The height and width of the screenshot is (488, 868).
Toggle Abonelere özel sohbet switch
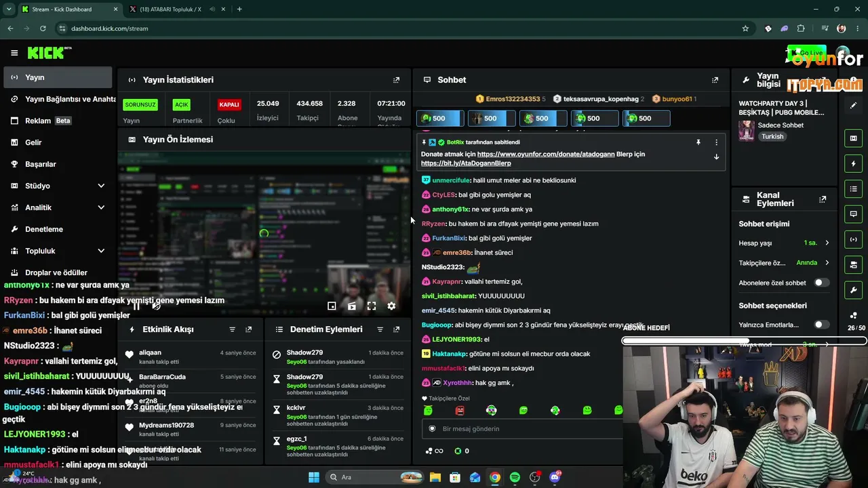tap(821, 283)
